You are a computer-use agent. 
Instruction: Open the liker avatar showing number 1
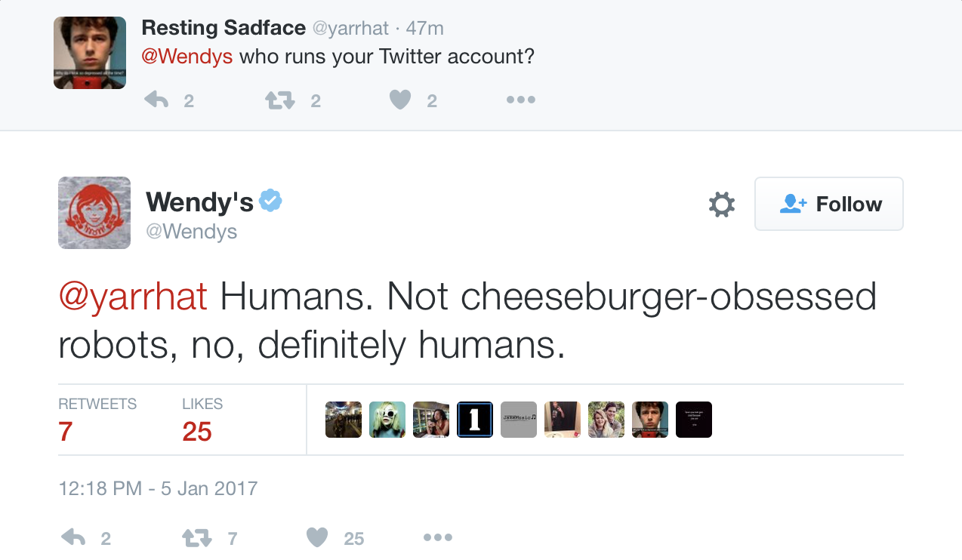click(475, 420)
